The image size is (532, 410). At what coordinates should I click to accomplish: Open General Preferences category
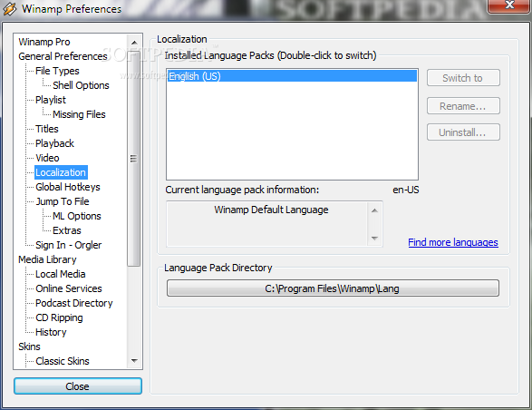tap(63, 56)
